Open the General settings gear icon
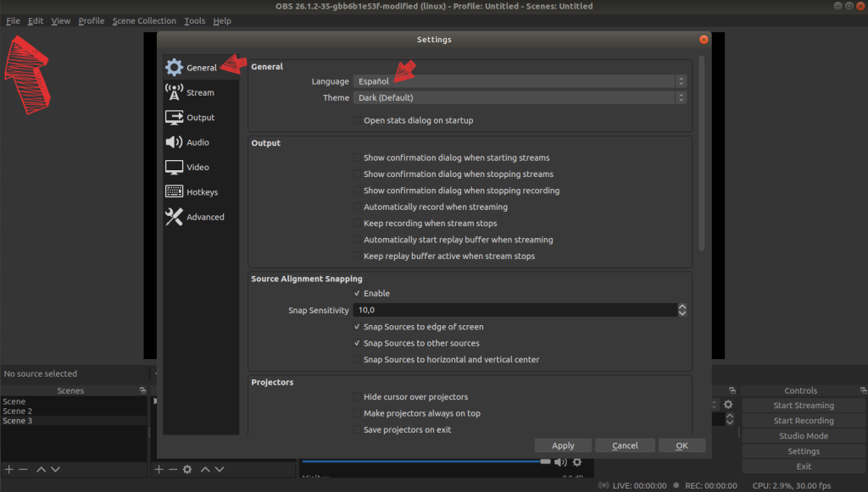The width and height of the screenshot is (868, 492). [174, 68]
